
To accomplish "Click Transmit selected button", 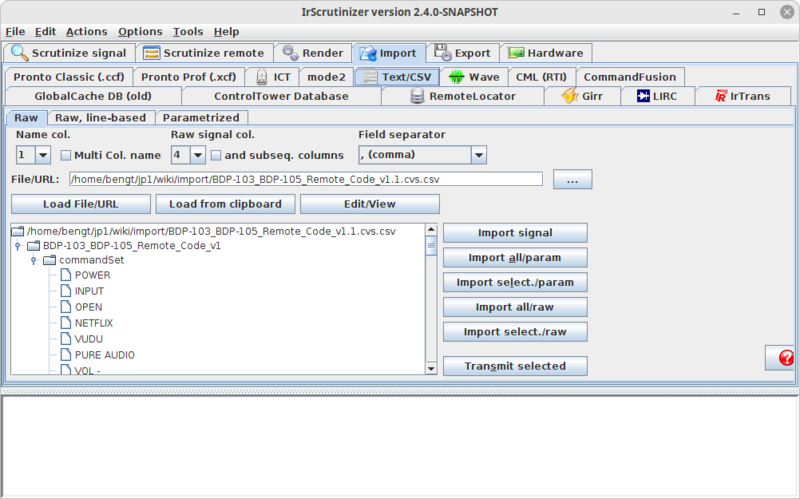I will coord(515,366).
